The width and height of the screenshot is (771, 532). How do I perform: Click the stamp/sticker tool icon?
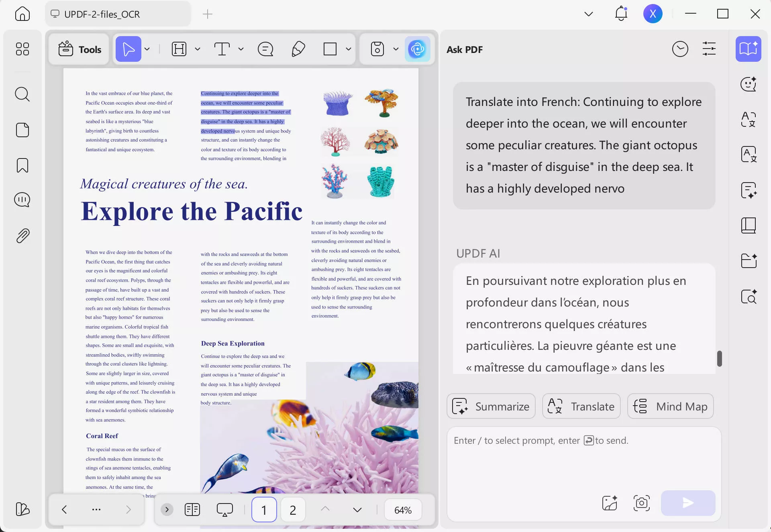pyautogui.click(x=377, y=49)
